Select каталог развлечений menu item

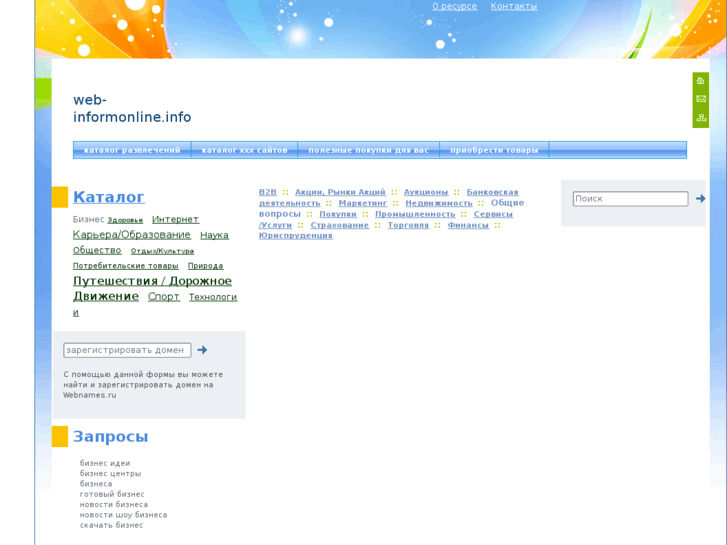pyautogui.click(x=132, y=150)
